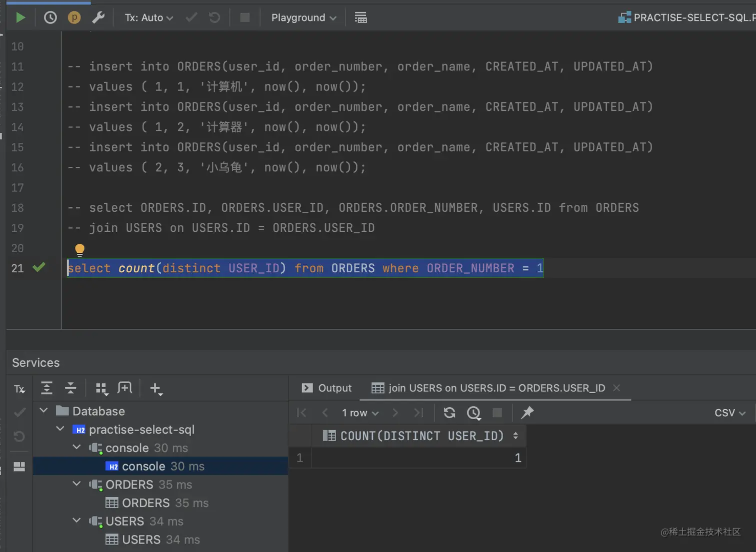Screen dimensions: 756x552
Task: Click the green checkmark beside line 21
Action: pos(39,267)
